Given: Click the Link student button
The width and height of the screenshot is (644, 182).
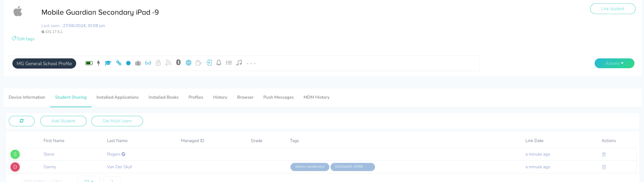Looking at the screenshot, I should 613,9.
